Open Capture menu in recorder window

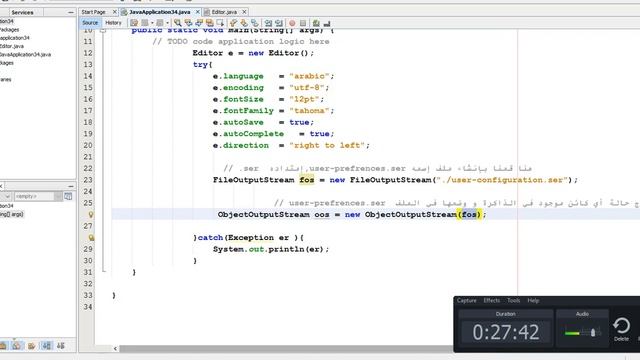467,300
